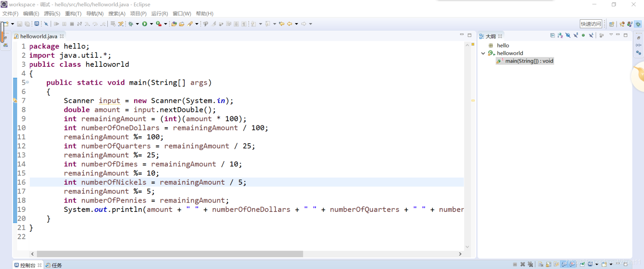Click the Toggle Mark Occurrences icon
644x269 pixels.
point(213,24)
